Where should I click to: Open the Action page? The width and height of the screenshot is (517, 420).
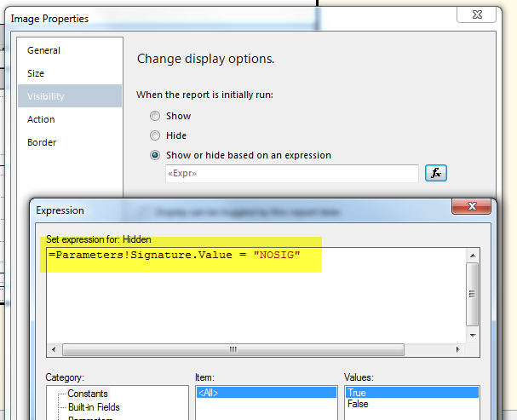70,119
